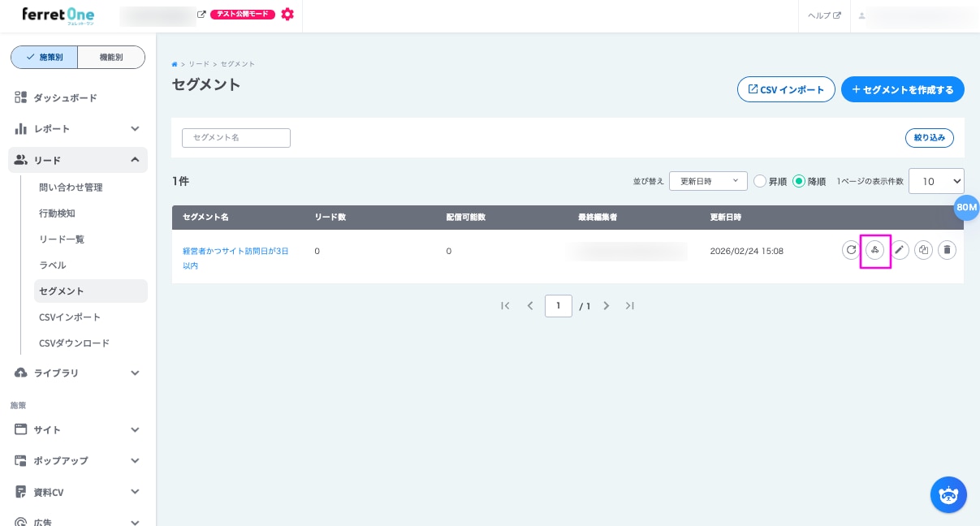Select the 昇順 radio button
980x526 pixels.
coord(760,181)
